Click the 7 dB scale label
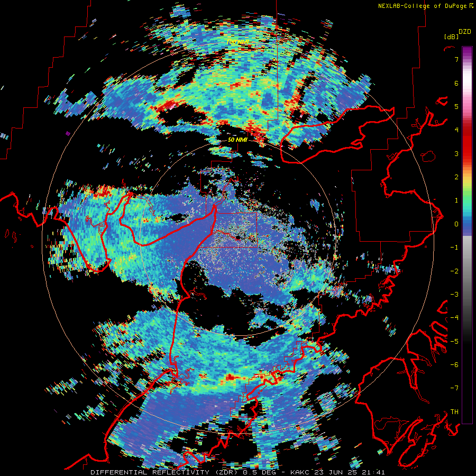The height and width of the screenshot is (476, 476). click(x=456, y=59)
